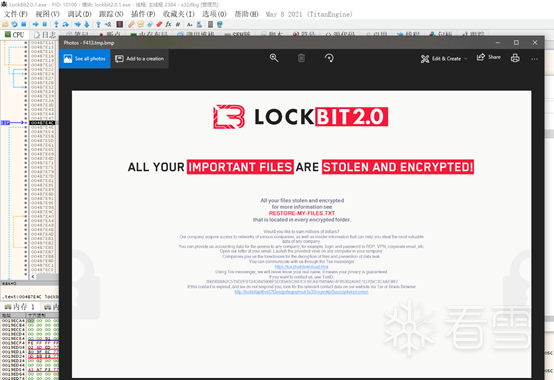Print the photo using the printer icon
The height and width of the screenshot is (380, 554).
click(515, 58)
